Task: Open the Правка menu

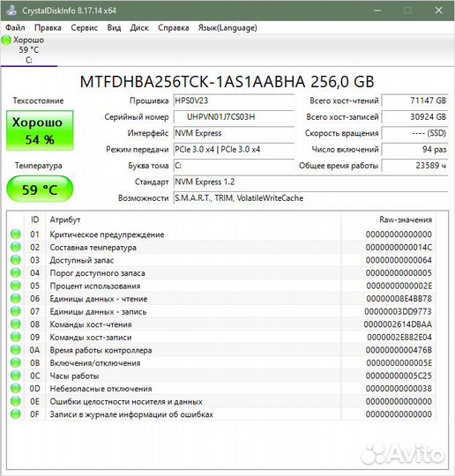Action: [48, 27]
